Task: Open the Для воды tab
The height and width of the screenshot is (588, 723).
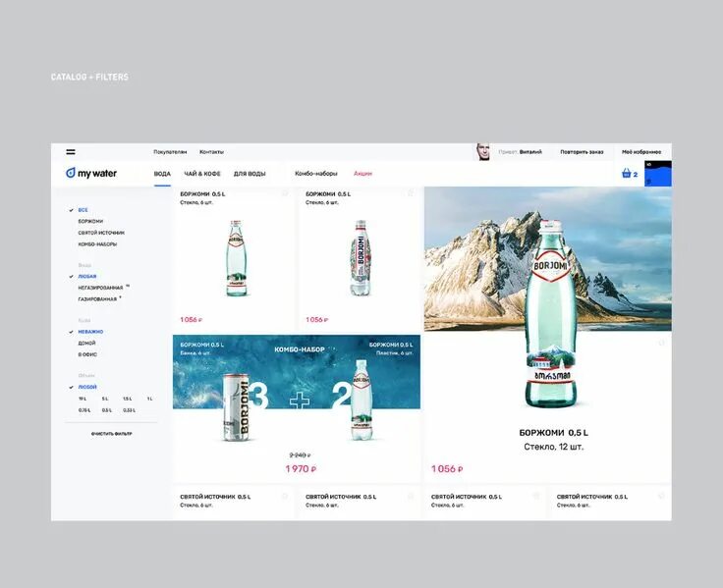Action: pyautogui.click(x=250, y=174)
